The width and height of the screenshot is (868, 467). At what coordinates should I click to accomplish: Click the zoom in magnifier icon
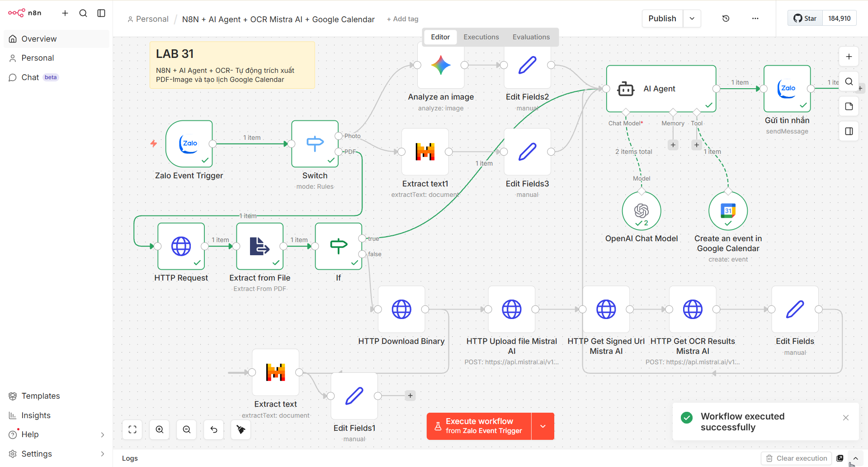(x=160, y=429)
